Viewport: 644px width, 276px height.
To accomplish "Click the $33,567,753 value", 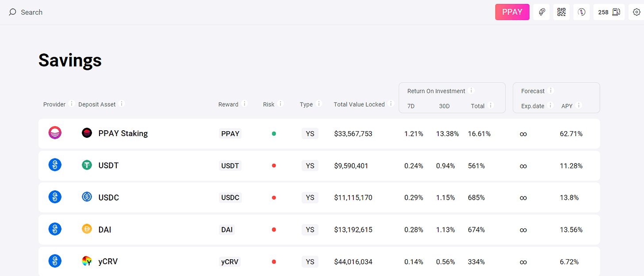I will [x=353, y=133].
